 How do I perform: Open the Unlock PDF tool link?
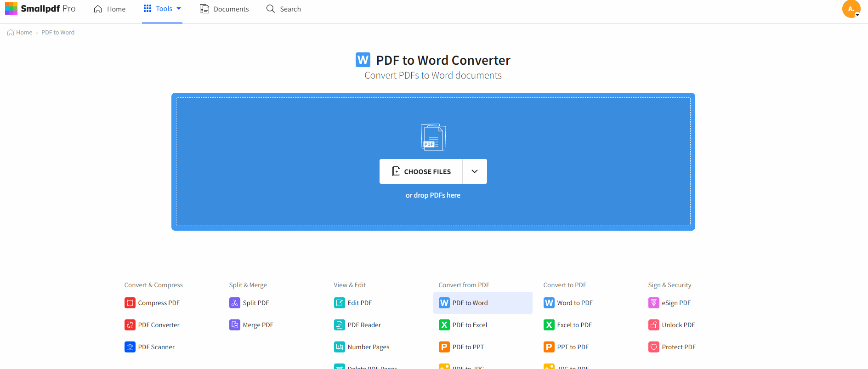pyautogui.click(x=678, y=325)
